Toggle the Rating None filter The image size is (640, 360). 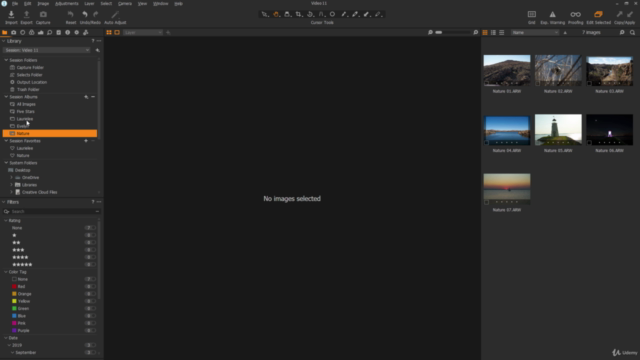(x=91, y=228)
